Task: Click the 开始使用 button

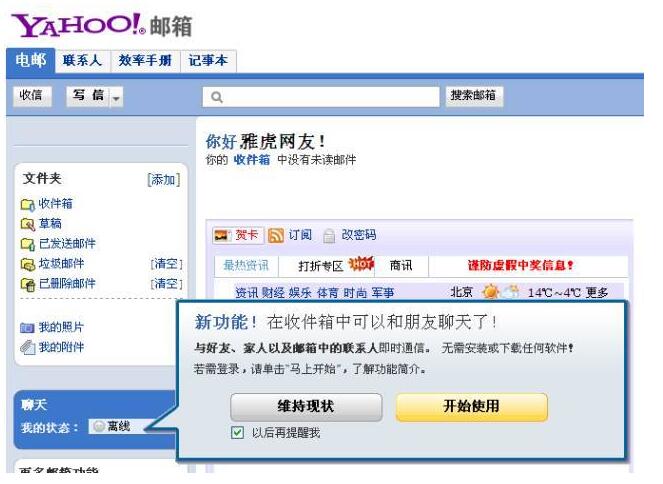Action: (471, 407)
